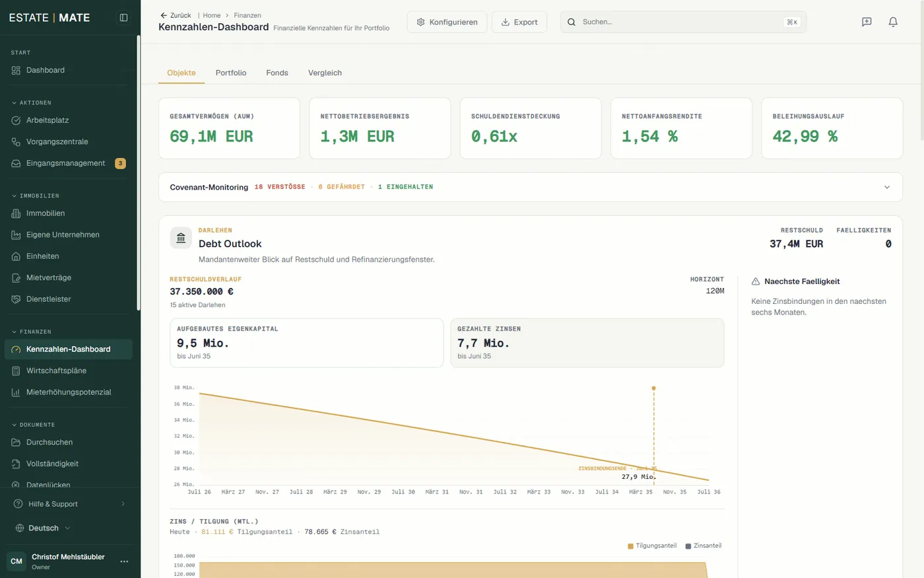
Task: Expand the Covenant-Monitoring panel
Action: (x=887, y=187)
